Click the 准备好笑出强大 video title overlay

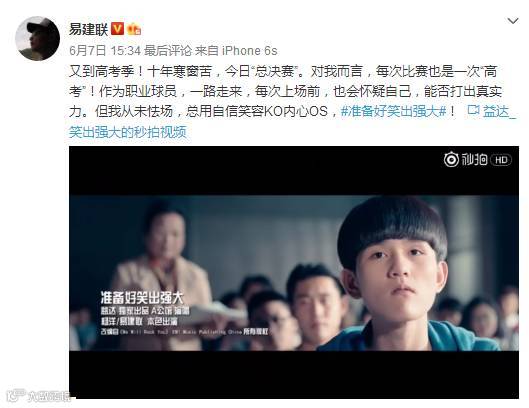pyautogui.click(x=142, y=297)
